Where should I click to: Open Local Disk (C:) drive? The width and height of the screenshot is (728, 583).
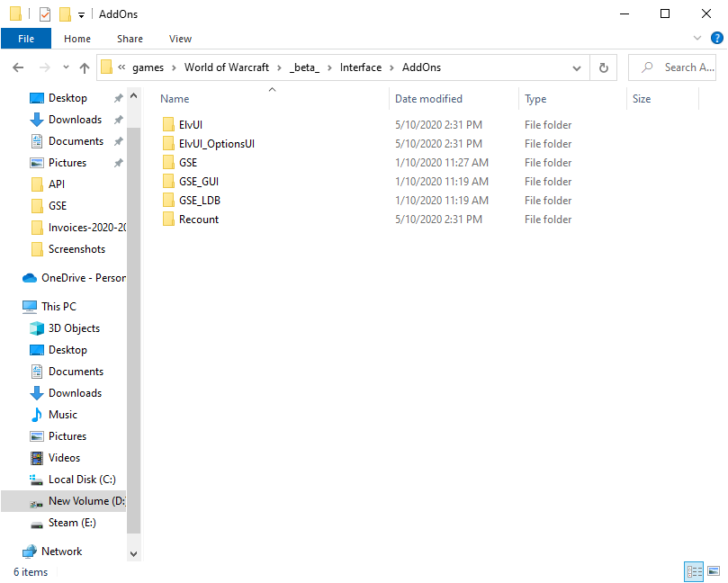click(x=82, y=480)
